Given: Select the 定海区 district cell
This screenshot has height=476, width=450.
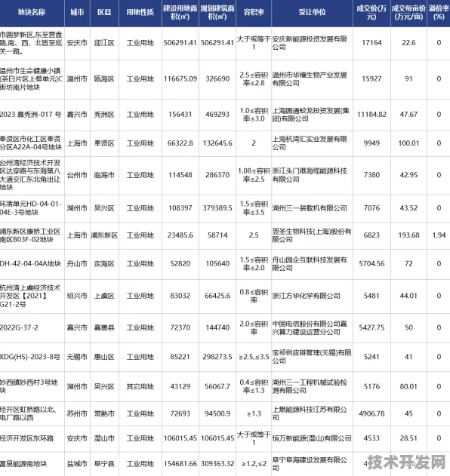Looking at the screenshot, I should [x=104, y=264].
